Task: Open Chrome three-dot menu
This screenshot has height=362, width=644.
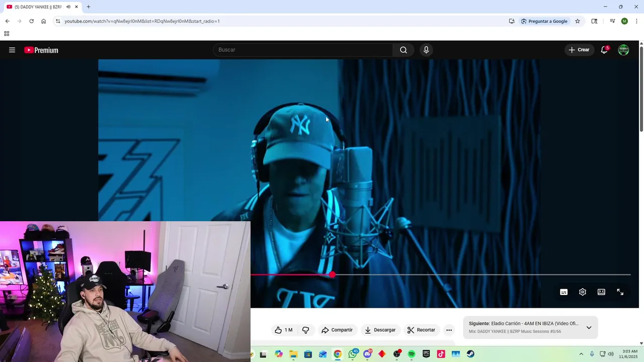Action: [x=636, y=21]
